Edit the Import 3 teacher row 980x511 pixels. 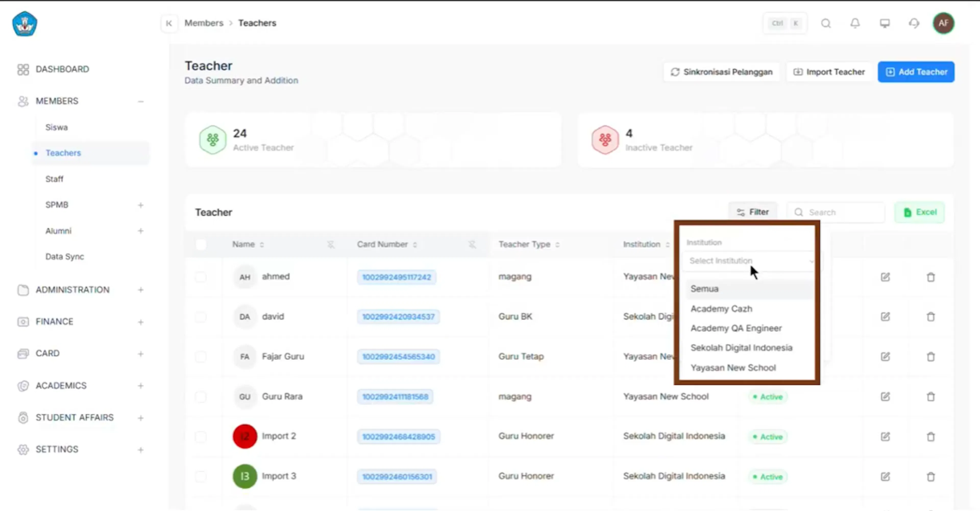(x=885, y=476)
